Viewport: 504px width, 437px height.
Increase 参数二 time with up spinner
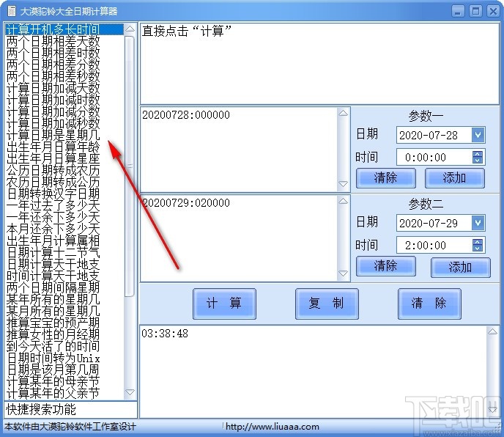click(x=478, y=242)
